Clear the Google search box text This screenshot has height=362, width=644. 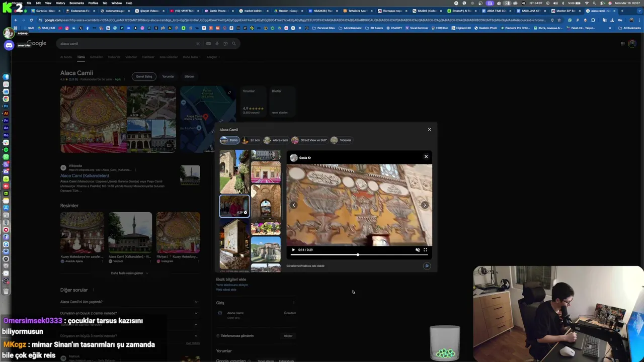click(x=198, y=44)
